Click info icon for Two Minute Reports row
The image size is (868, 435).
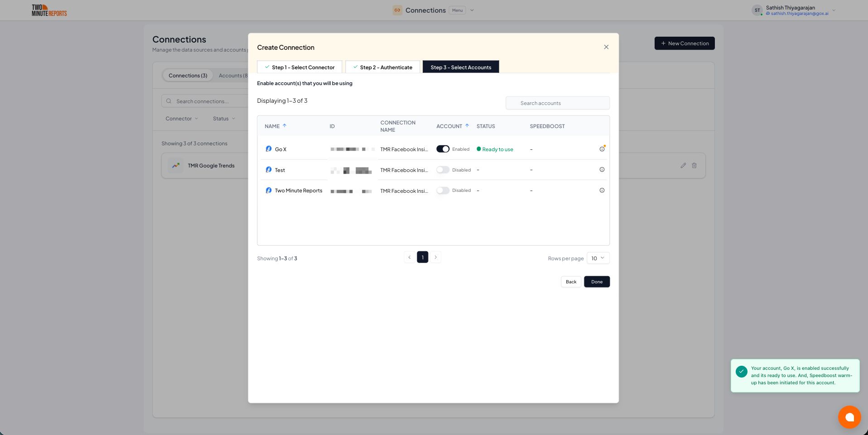[602, 191]
